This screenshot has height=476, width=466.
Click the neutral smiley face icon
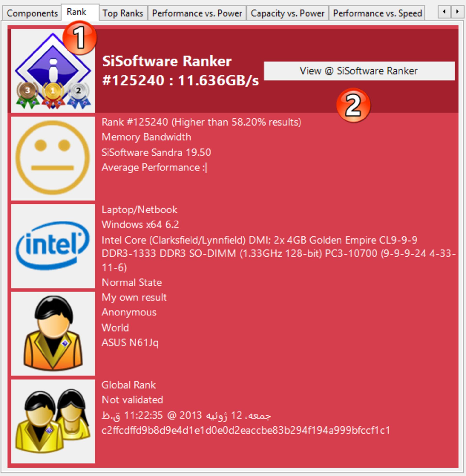[x=53, y=158]
